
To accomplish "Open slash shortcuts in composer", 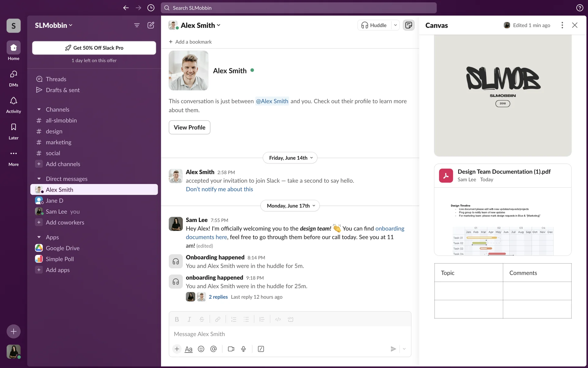I will tap(261, 349).
